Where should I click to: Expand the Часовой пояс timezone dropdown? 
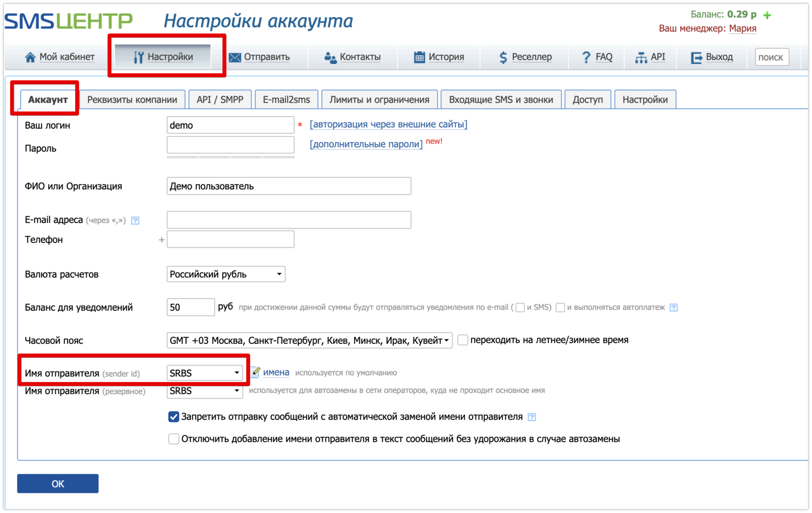pos(309,340)
